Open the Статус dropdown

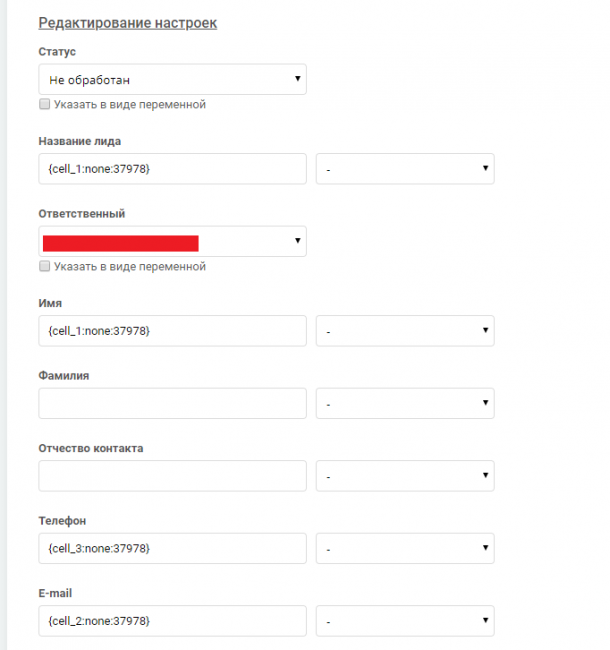[x=172, y=79]
